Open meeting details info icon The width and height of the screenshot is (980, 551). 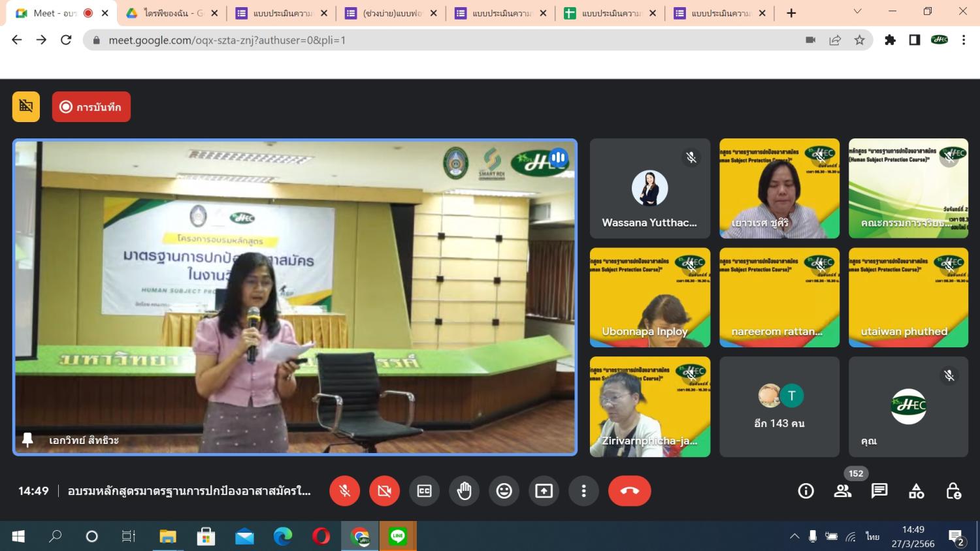click(806, 491)
